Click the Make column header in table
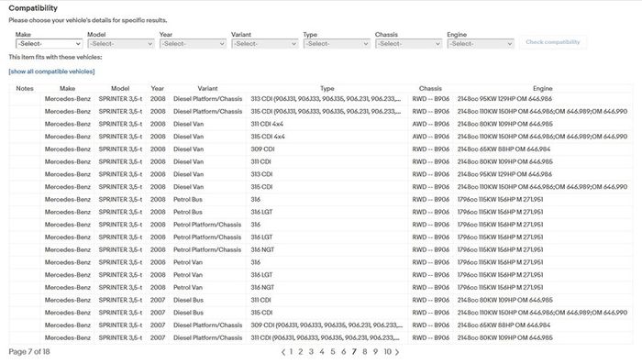Screen dimensions: 642x364 pyautogui.click(x=68, y=88)
